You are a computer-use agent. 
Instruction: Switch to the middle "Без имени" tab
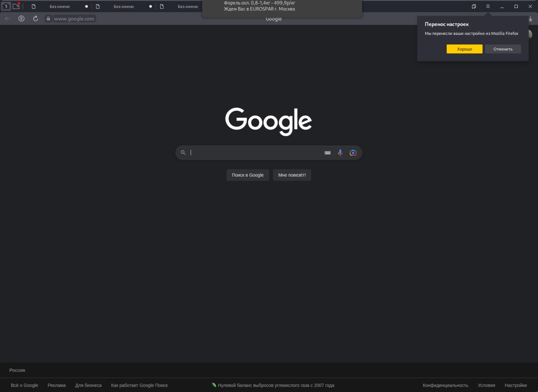pos(124,7)
